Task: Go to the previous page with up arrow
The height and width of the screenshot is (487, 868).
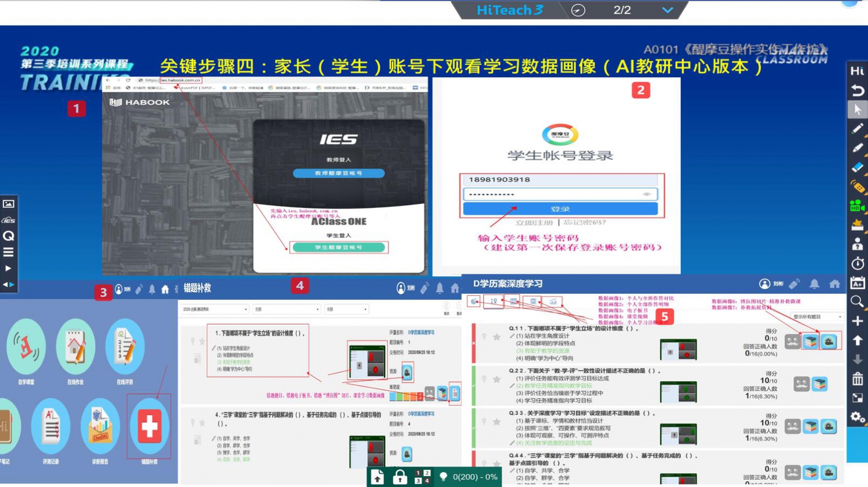Action: (x=857, y=340)
